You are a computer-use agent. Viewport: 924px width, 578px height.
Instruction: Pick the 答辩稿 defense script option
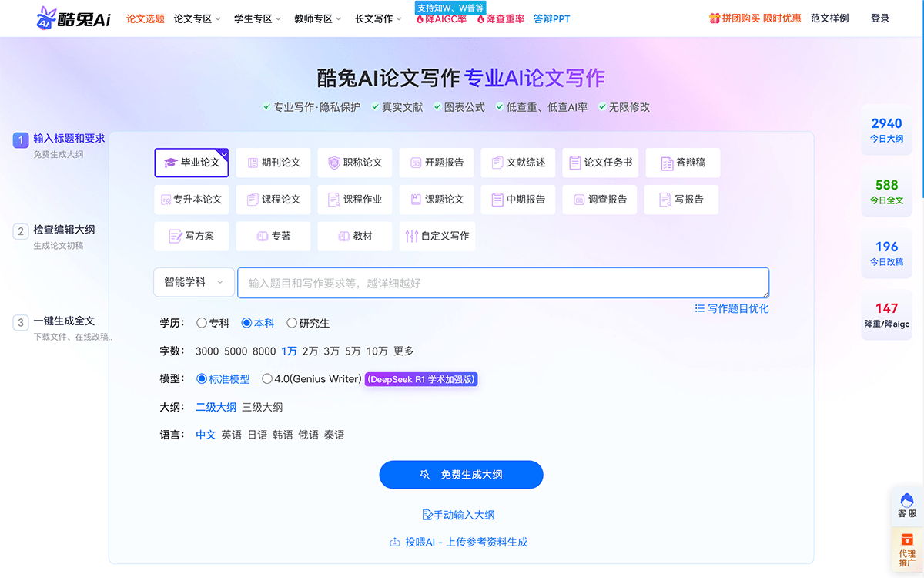(x=681, y=163)
